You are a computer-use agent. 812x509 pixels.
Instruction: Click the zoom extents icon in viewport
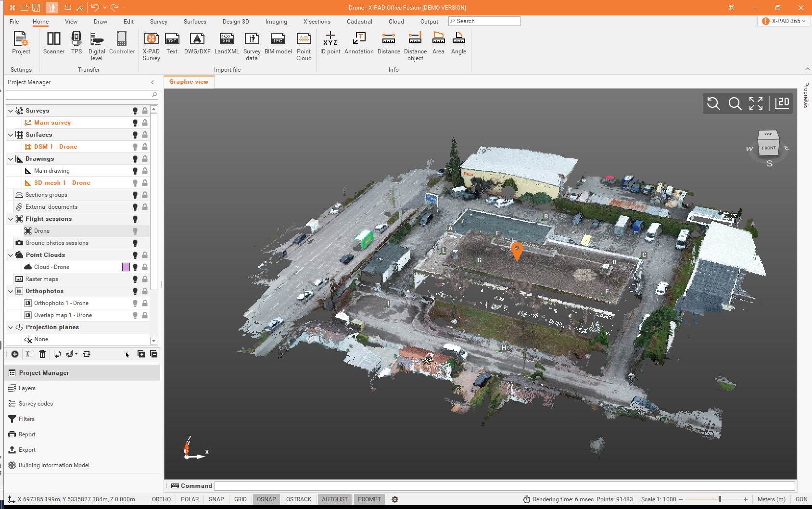click(756, 103)
